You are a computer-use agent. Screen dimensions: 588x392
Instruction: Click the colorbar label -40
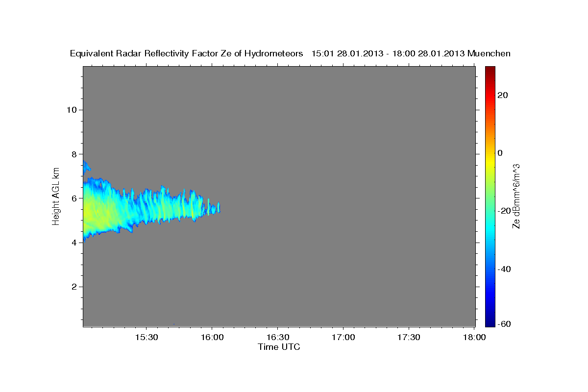tap(505, 269)
